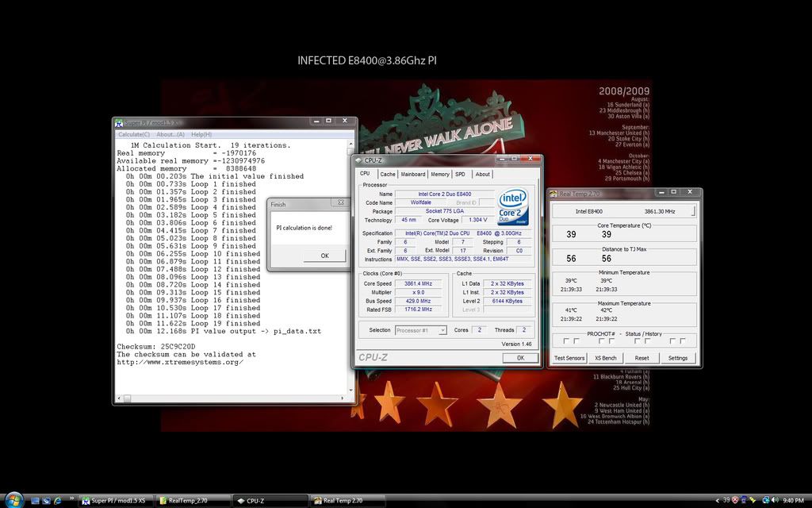The width and height of the screenshot is (812, 508).
Task: Open About...(A) menu in Super PI
Action: tap(170, 134)
